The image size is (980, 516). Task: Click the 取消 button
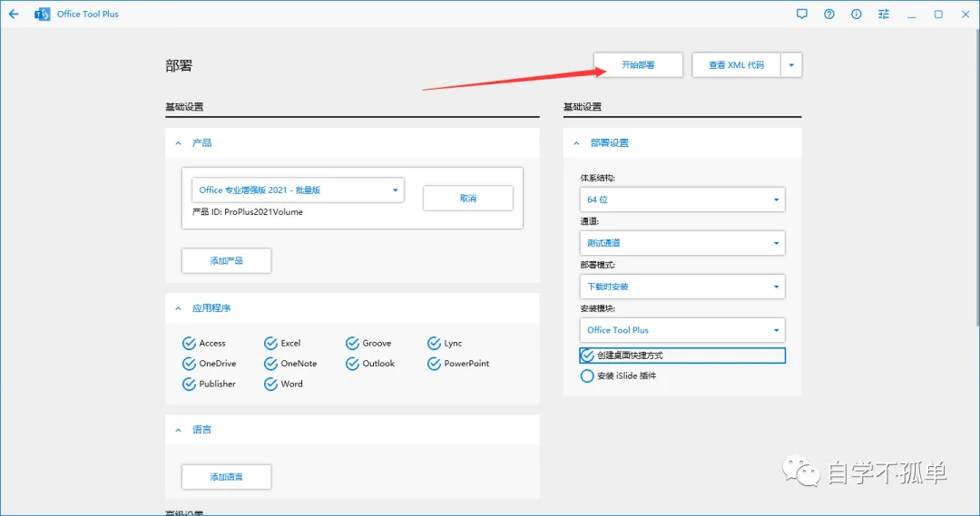[x=468, y=198]
